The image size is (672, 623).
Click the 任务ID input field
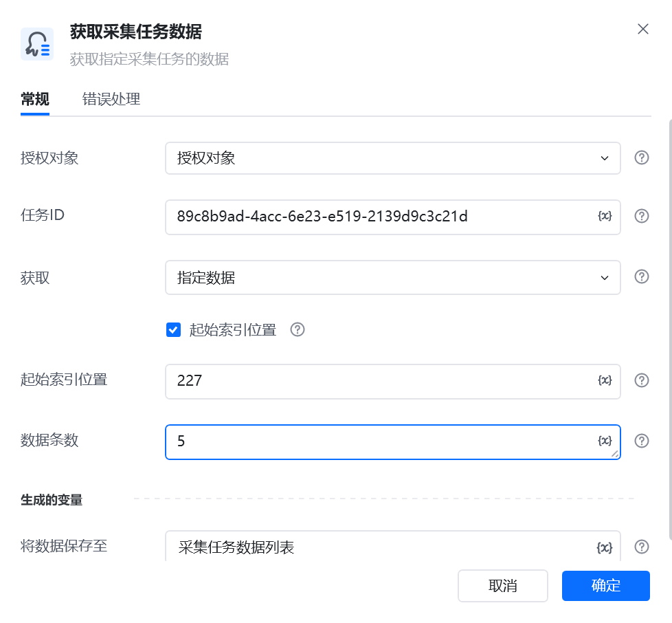tap(392, 217)
